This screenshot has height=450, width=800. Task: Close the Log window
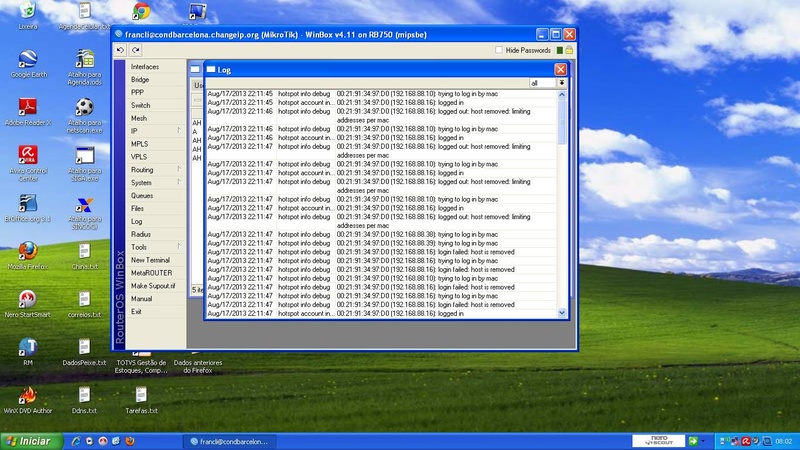[x=560, y=69]
